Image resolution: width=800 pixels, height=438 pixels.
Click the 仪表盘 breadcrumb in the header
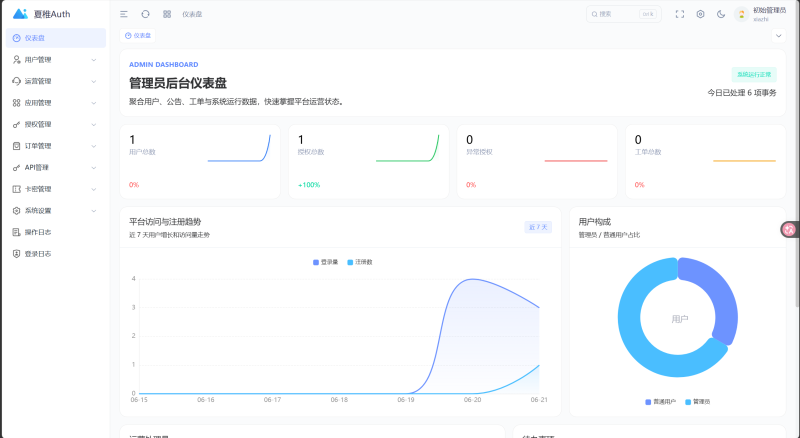click(x=192, y=14)
